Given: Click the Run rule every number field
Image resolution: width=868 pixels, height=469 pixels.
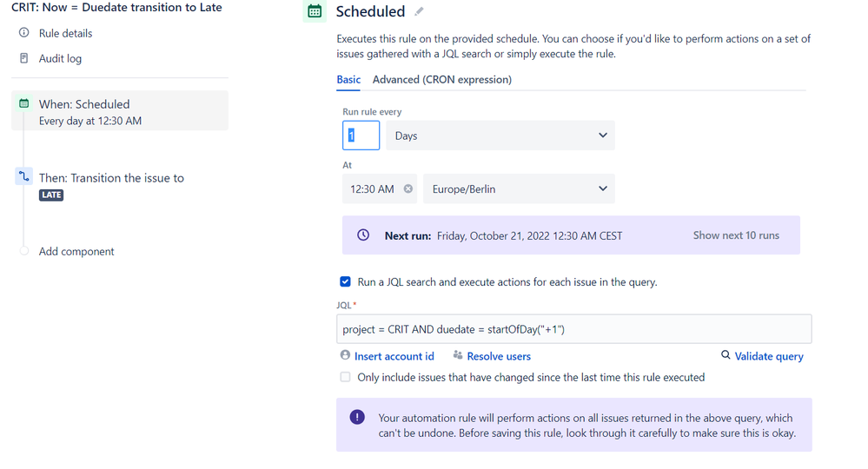Looking at the screenshot, I should click(x=361, y=135).
